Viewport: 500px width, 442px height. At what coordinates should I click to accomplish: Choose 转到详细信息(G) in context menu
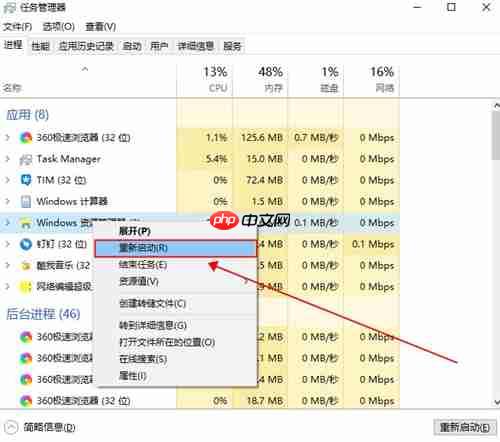[176, 325]
